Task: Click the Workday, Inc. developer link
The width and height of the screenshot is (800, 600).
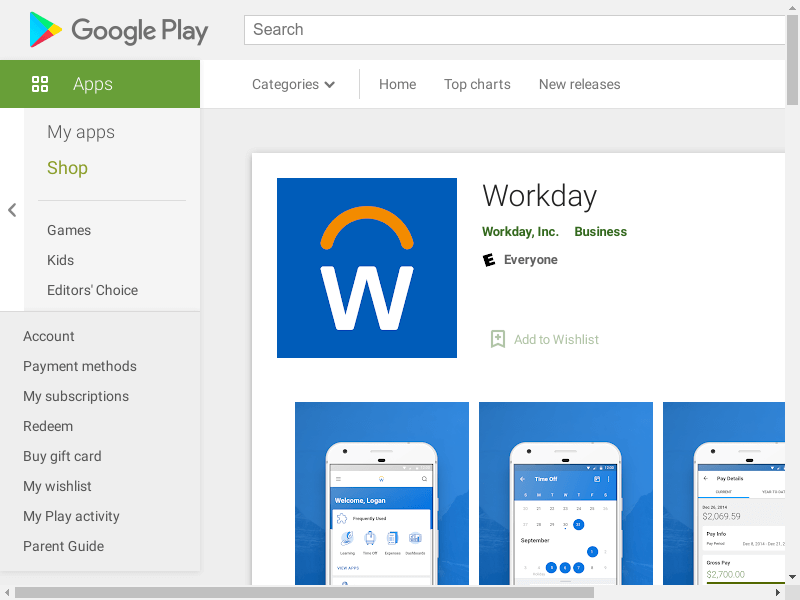Action: [x=520, y=232]
